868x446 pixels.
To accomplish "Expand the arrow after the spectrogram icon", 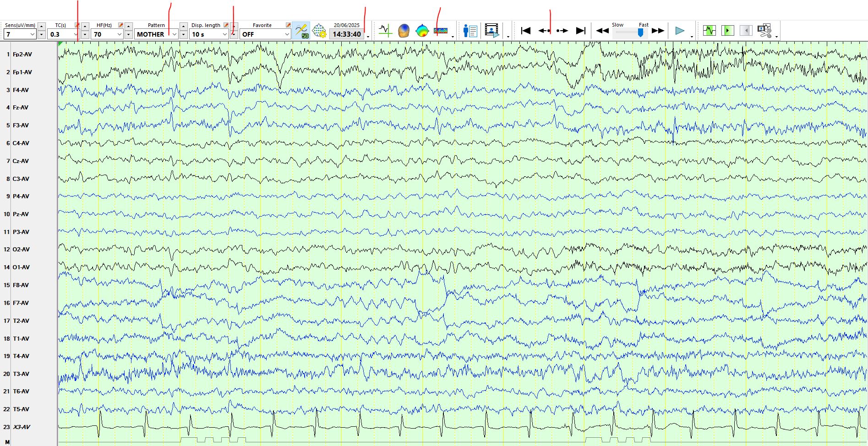I will click(453, 37).
